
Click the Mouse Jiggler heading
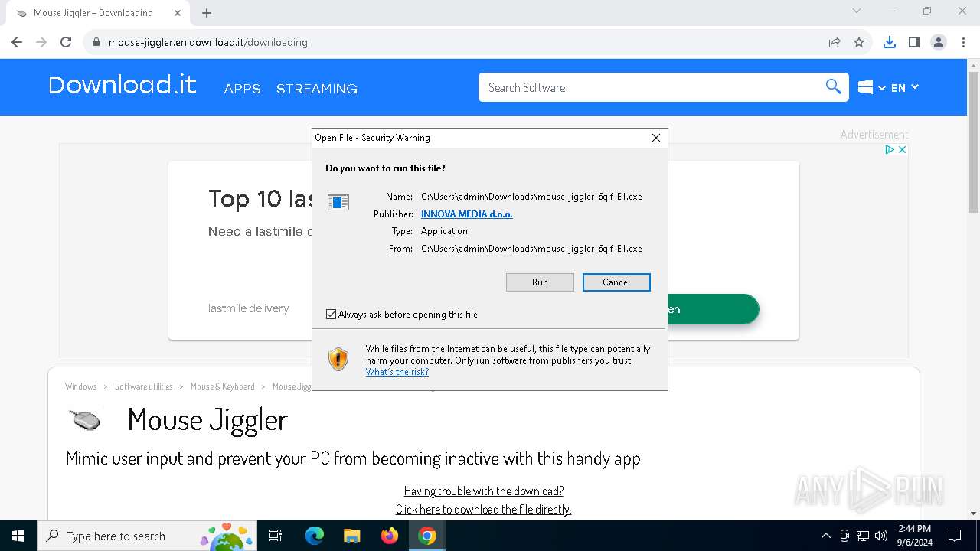coord(207,420)
